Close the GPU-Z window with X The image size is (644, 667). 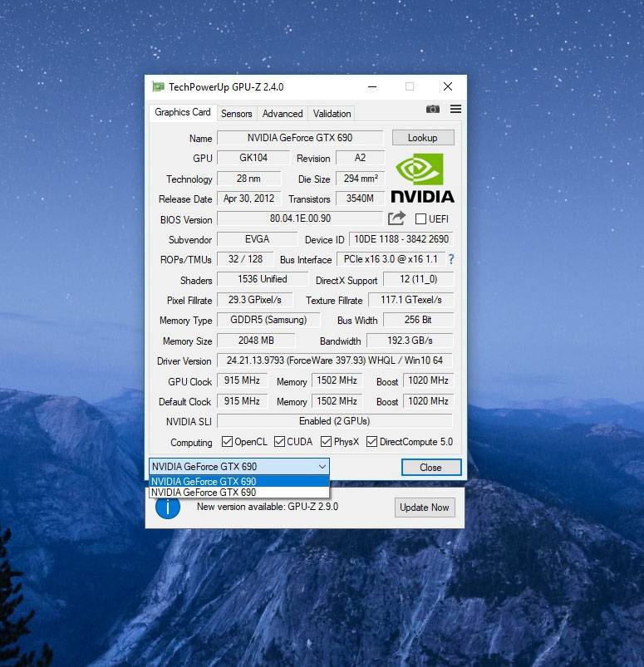[x=448, y=86]
